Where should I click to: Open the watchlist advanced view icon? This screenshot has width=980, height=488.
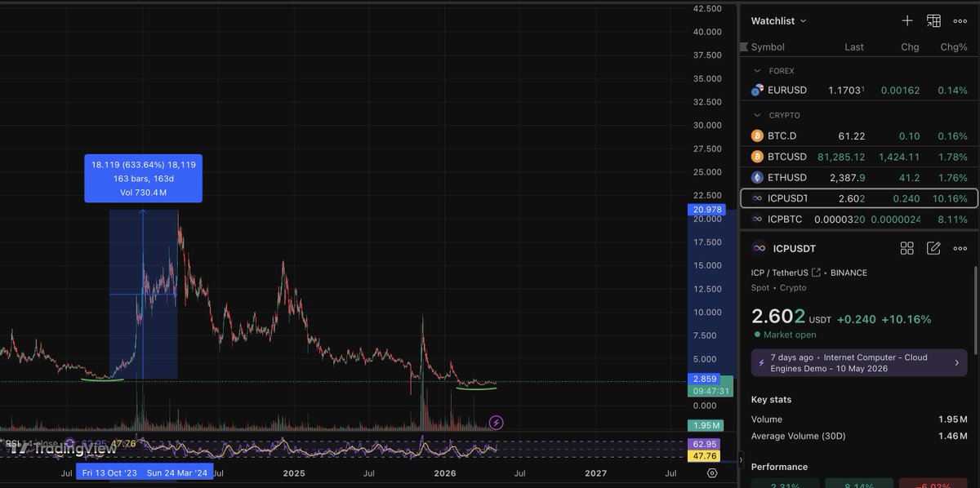933,20
